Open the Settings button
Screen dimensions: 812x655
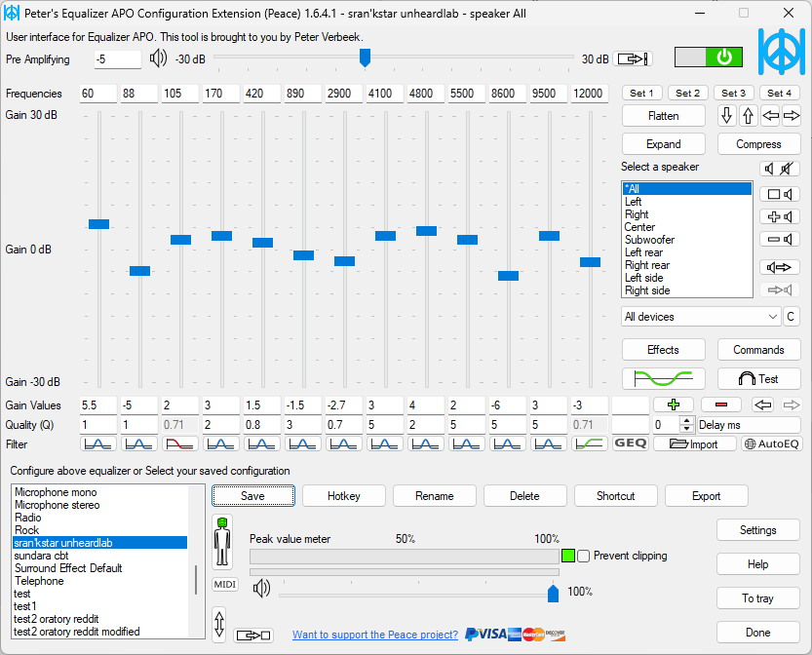[758, 530]
